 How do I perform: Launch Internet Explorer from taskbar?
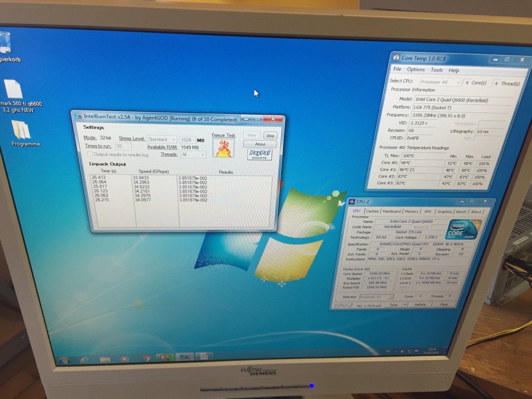85,360
